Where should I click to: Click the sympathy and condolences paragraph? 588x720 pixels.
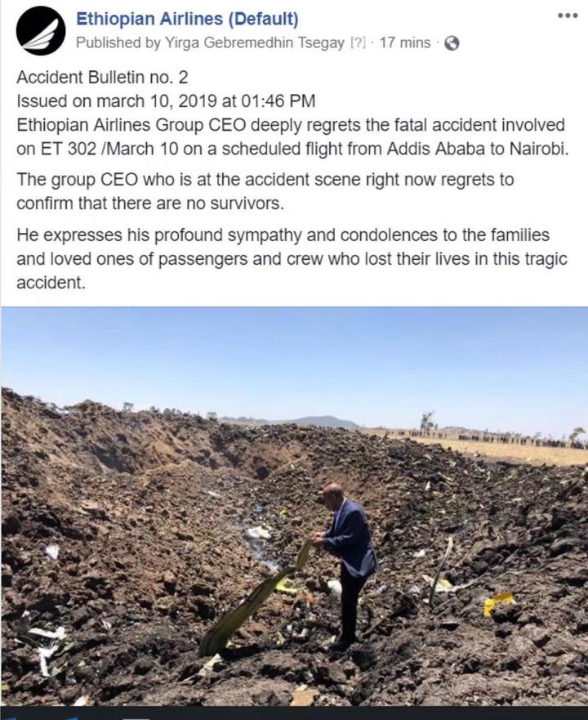pos(292,258)
